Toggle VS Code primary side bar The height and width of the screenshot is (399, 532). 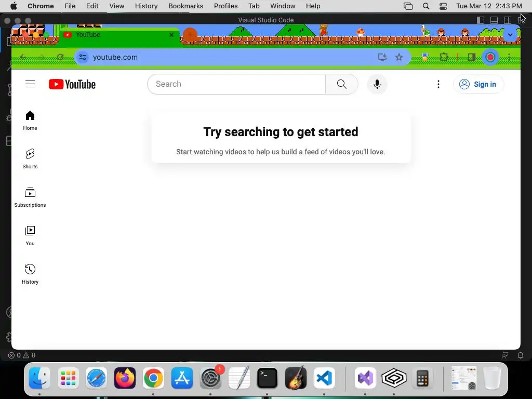(x=481, y=20)
